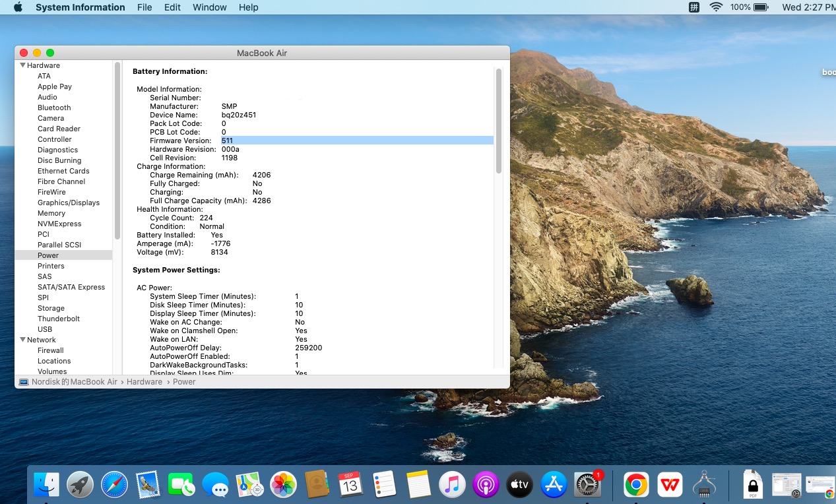Click the sidebar vertical scrollbar
The image size is (836, 504).
pyautogui.click(x=117, y=150)
